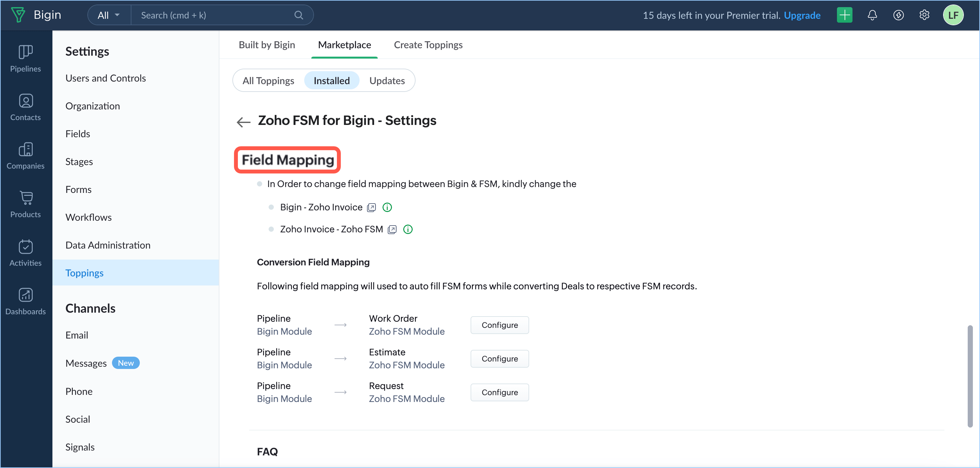Viewport: 980px width, 468px height.
Task: Open Signals channel settings
Action: (x=80, y=447)
